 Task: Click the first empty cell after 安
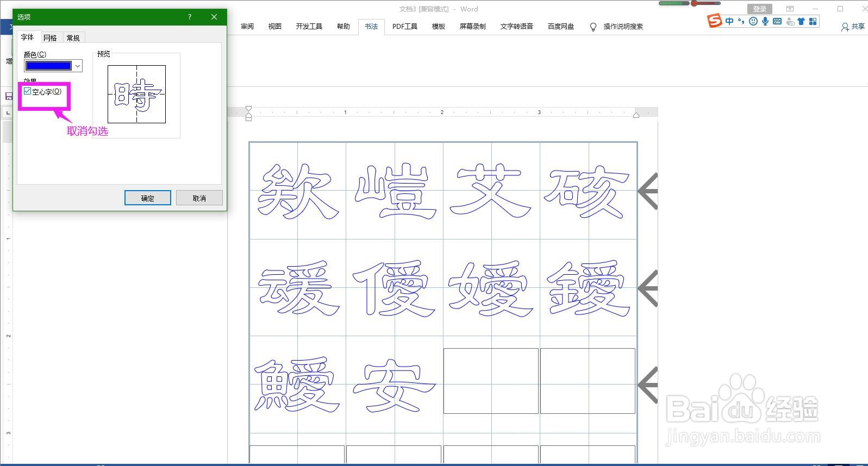[491, 381]
